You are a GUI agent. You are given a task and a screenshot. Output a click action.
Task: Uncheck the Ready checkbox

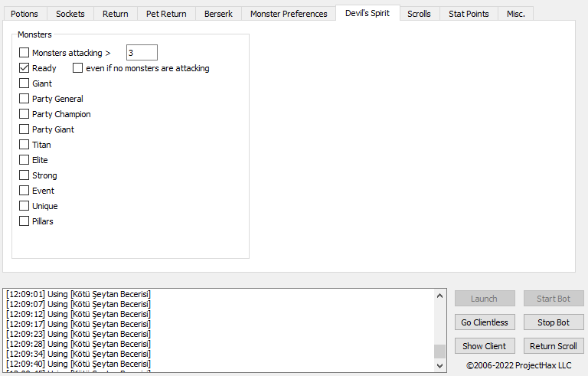tap(24, 68)
